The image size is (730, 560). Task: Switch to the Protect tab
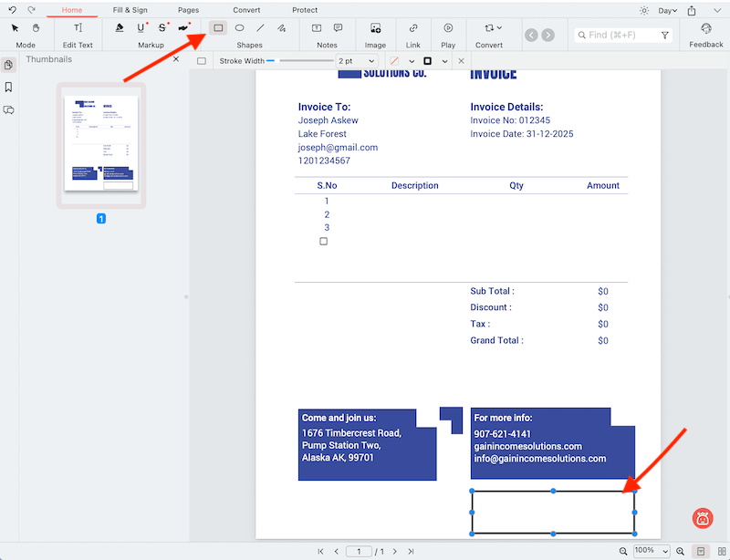(305, 10)
